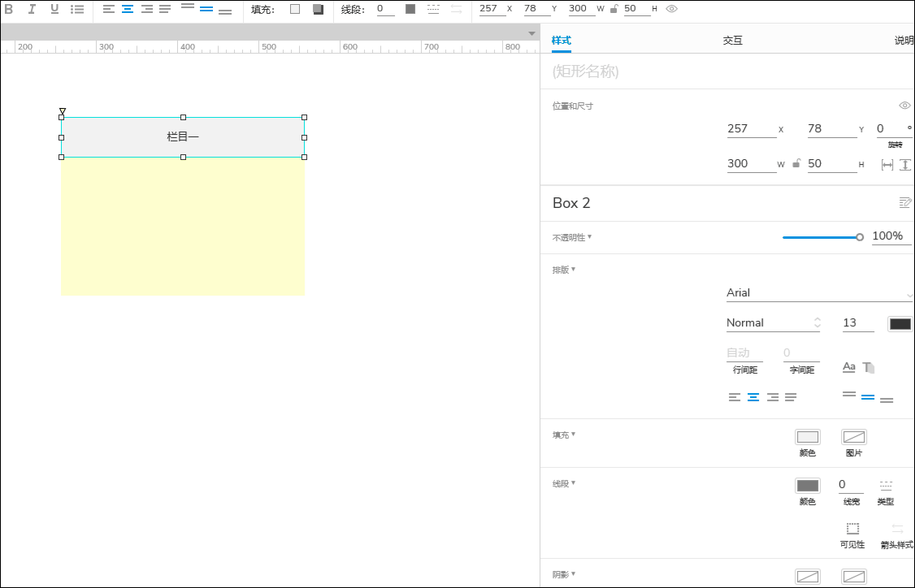
Task: Toggle italic in the top toolbar
Action: pyautogui.click(x=32, y=9)
